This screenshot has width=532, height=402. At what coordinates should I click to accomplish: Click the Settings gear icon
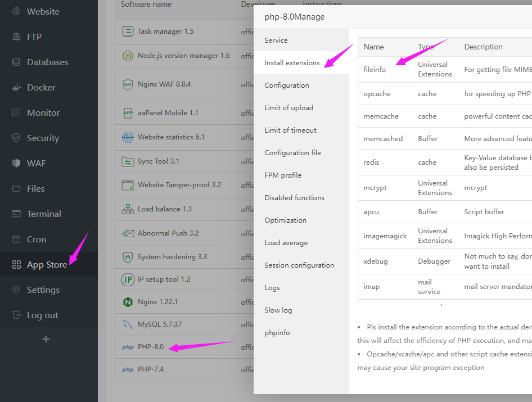(16, 290)
